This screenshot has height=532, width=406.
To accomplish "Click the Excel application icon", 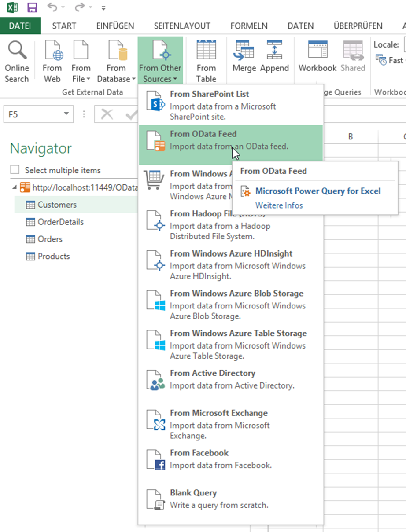I will [x=12, y=7].
